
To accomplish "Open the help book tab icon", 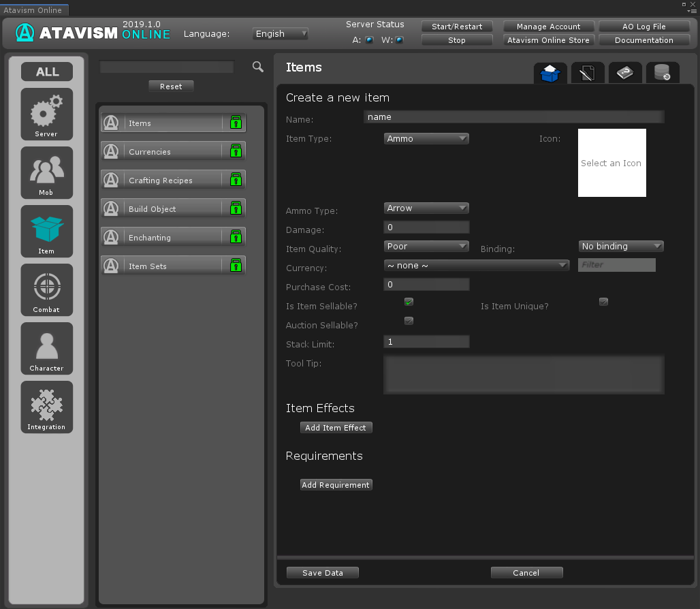I will click(624, 72).
